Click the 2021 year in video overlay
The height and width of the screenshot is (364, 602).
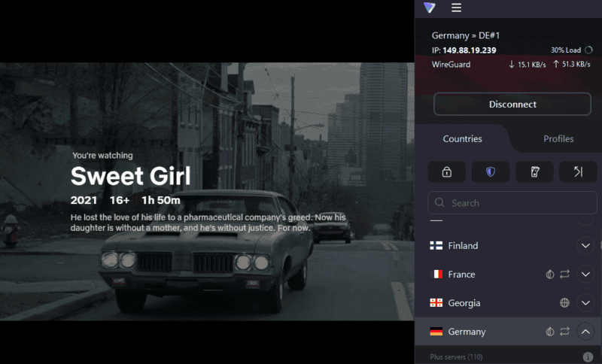[x=84, y=200]
